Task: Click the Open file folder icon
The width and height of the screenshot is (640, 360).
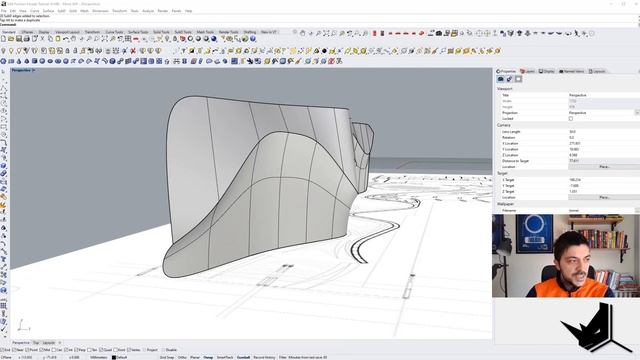Action: pos(11,39)
